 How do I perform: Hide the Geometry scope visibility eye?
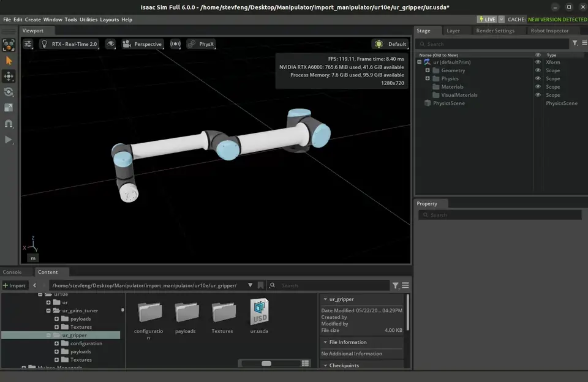pyautogui.click(x=538, y=70)
